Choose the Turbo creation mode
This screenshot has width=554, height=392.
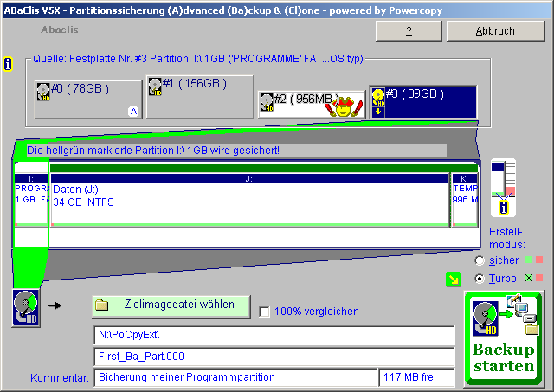click(480, 279)
